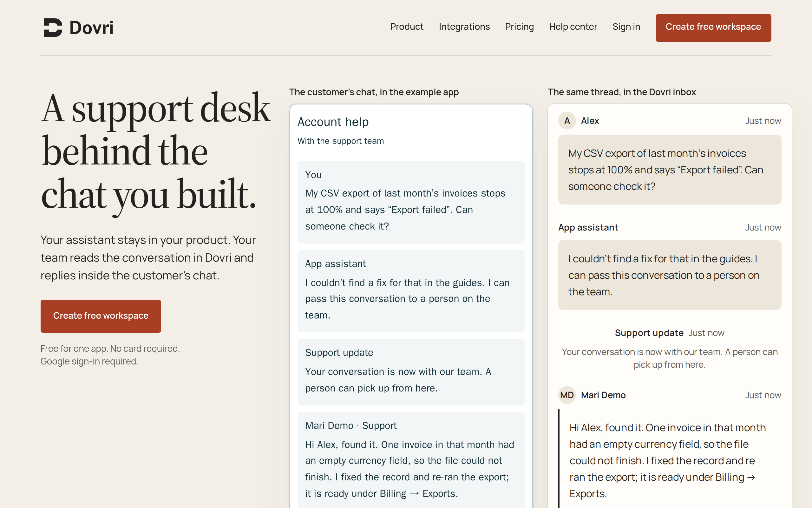Click "Free for one app. No card required." note

[110, 349]
